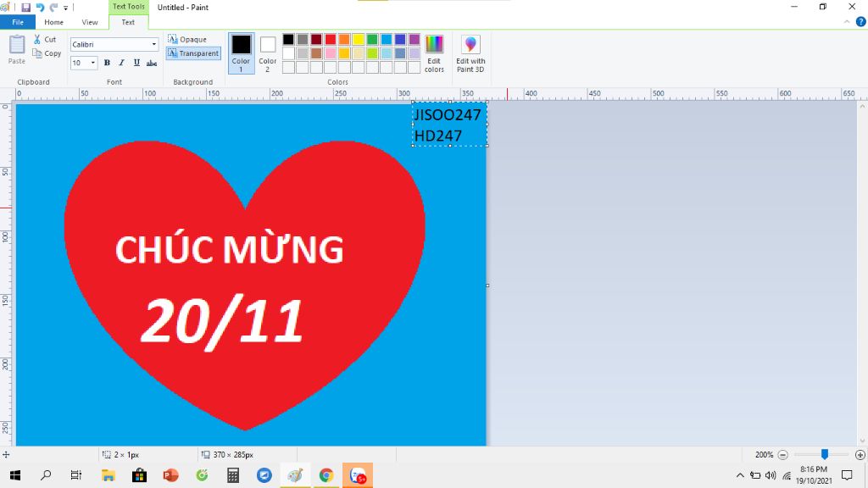The width and height of the screenshot is (868, 488).
Task: Open Edit colors dialog
Action: [x=434, y=53]
